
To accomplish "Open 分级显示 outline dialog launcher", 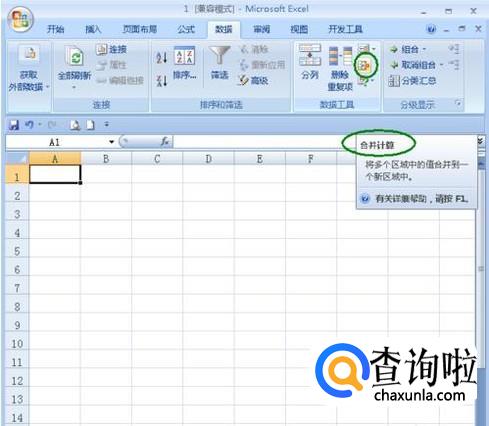I will 459,104.
